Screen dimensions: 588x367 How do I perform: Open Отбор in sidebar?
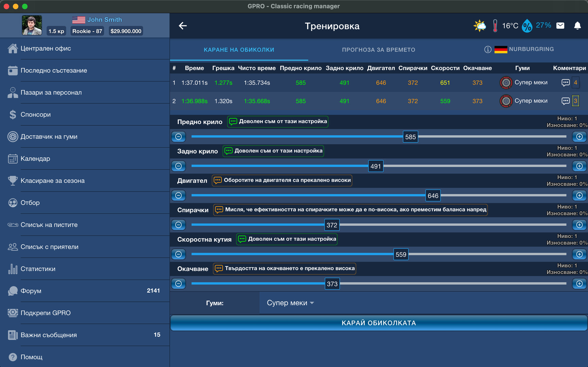[85, 203]
